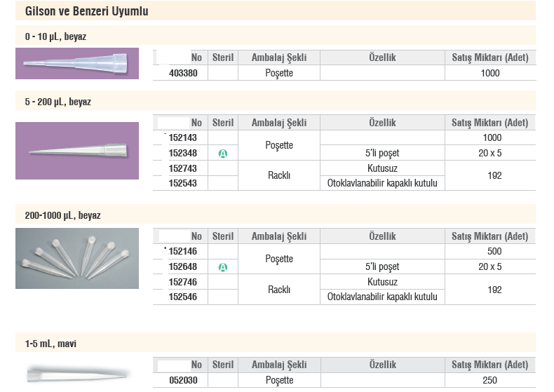Viewport: 554px width, 392px height.
Task: Click the Otoklavlanabilir kapaklı kutulu cell for 152543
Action: coord(382,183)
